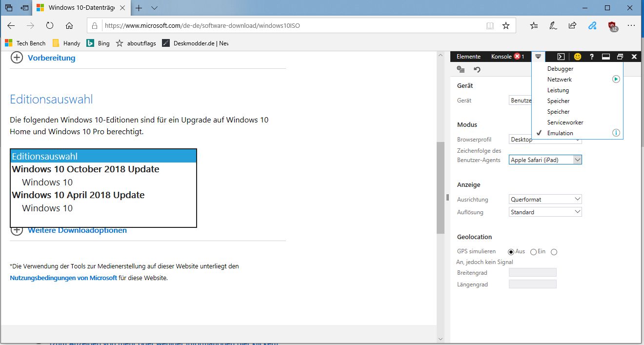Open the Handy favorites folder
This screenshot has width=644, height=345.
click(x=66, y=43)
